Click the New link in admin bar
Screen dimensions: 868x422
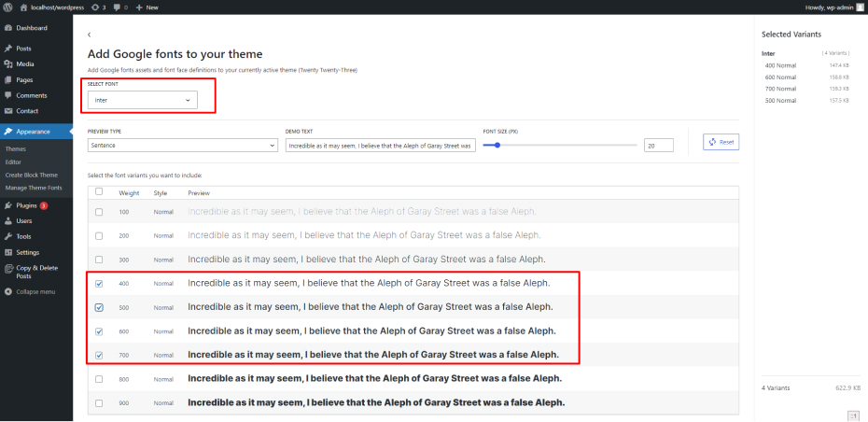[152, 7]
